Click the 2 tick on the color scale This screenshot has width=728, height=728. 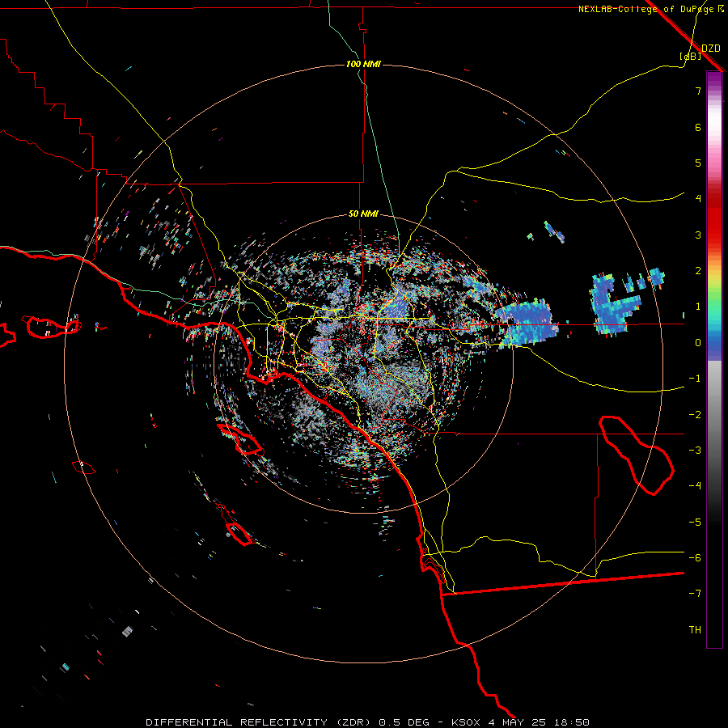pyautogui.click(x=698, y=271)
